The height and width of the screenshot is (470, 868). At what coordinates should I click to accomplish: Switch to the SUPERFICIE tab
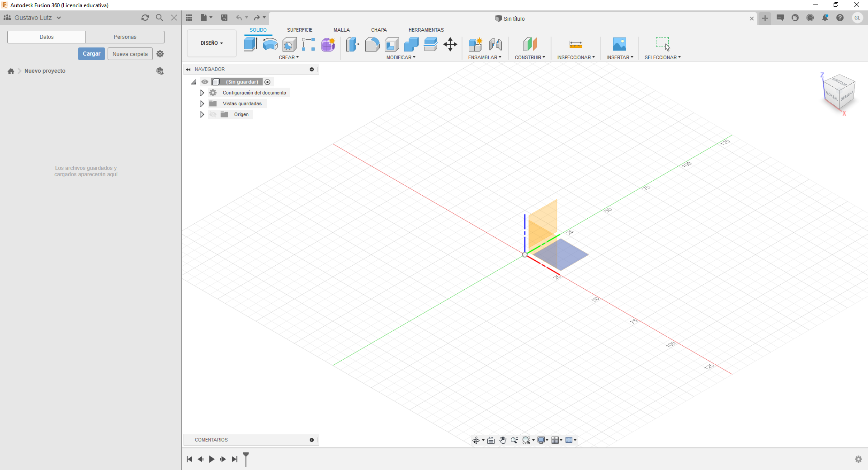299,30
